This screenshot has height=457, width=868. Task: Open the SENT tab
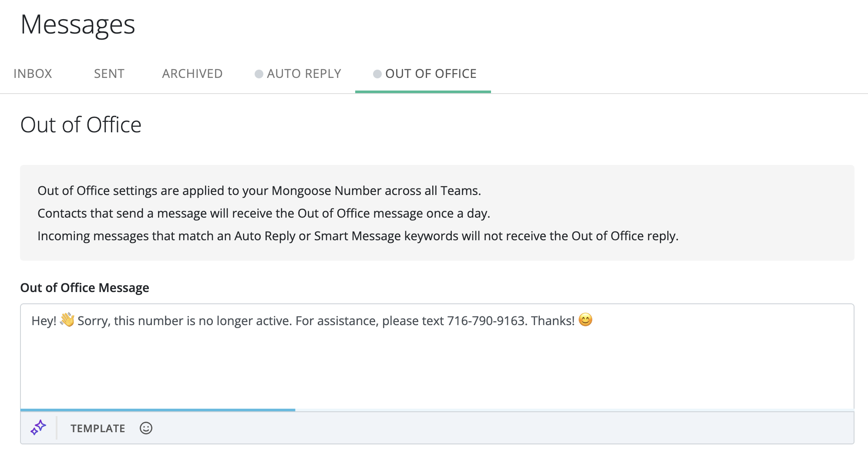tap(109, 74)
